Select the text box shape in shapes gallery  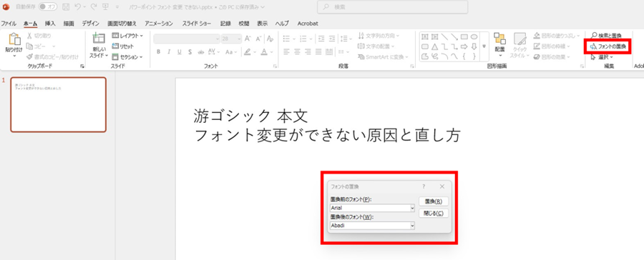425,36
